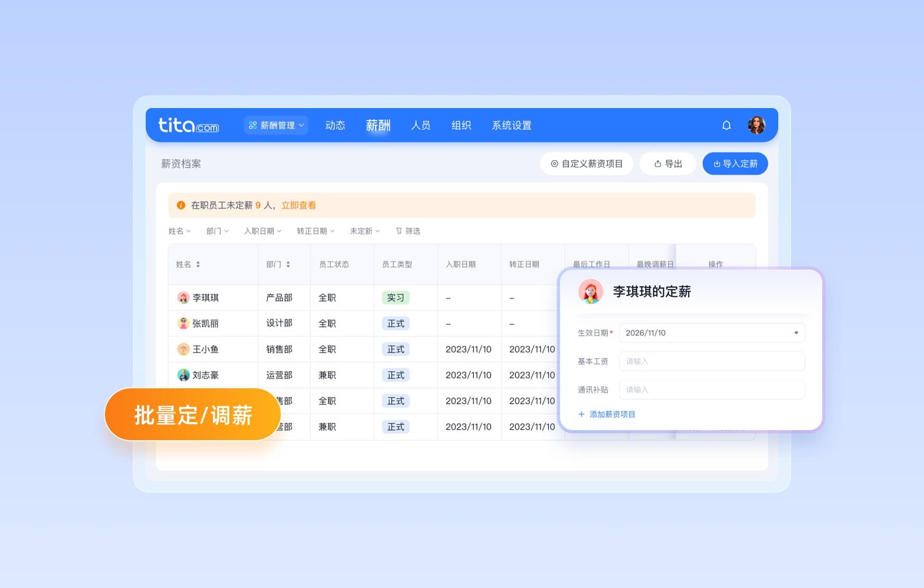This screenshot has height=588, width=924.
Task: Switch to the Salary (薪酬) tab
Action: pyautogui.click(x=378, y=125)
